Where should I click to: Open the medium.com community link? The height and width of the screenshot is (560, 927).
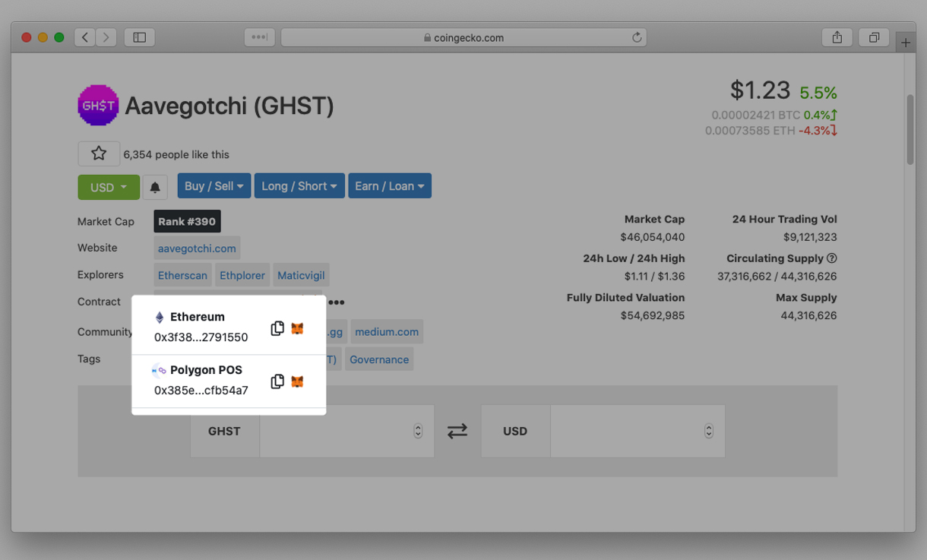(x=387, y=332)
